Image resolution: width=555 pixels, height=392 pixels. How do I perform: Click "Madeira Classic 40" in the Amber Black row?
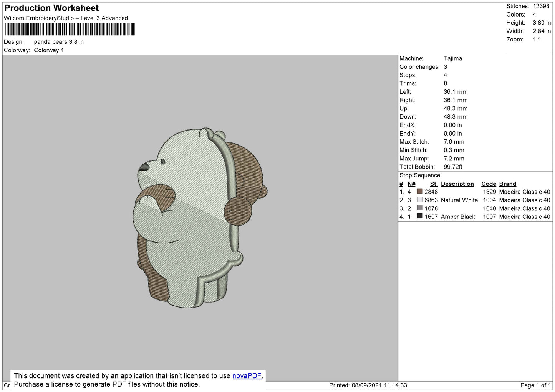(x=525, y=217)
